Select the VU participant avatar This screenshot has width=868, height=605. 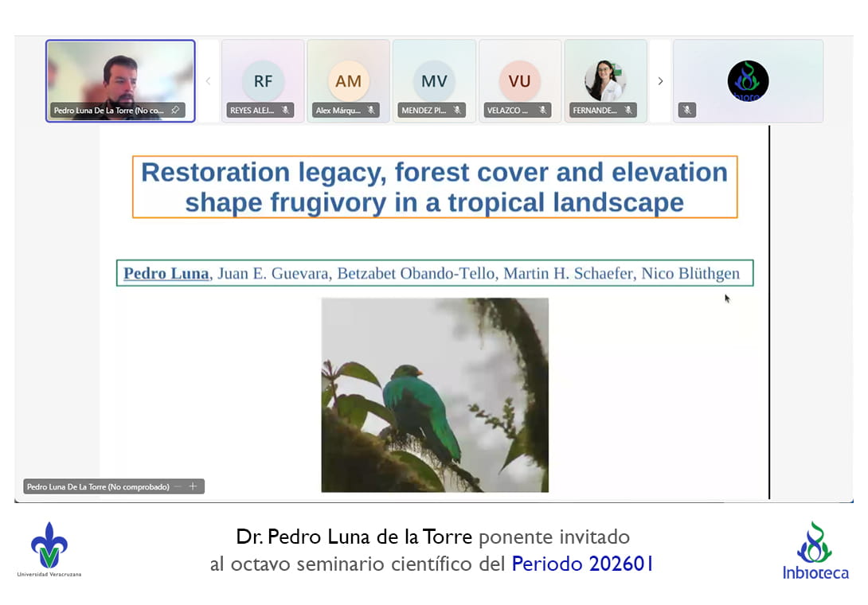519,80
